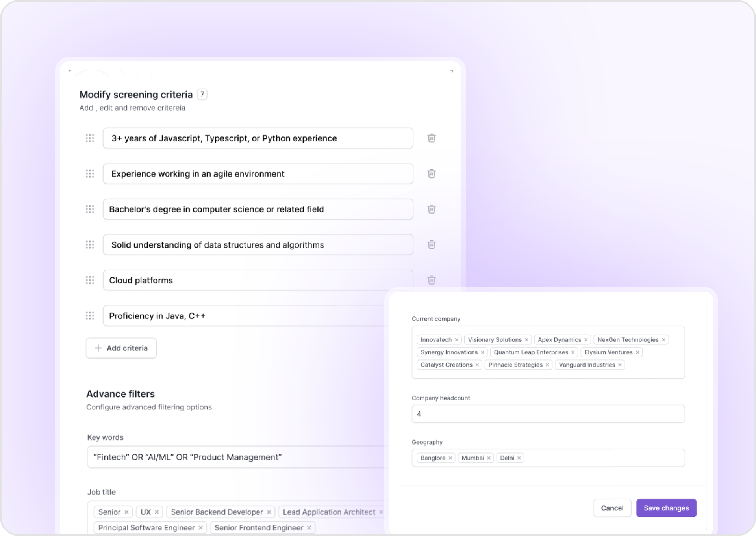Remove the Elysium Ventures tag
The height and width of the screenshot is (536, 756).
click(637, 352)
